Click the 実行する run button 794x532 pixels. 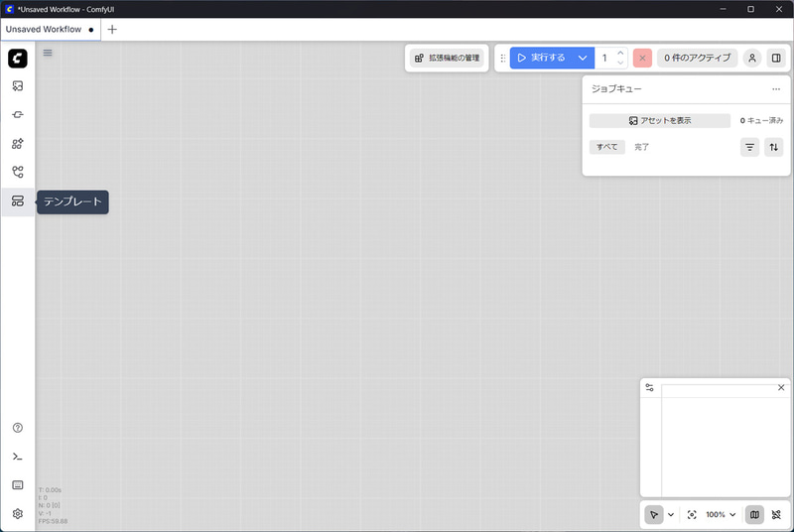coord(541,58)
